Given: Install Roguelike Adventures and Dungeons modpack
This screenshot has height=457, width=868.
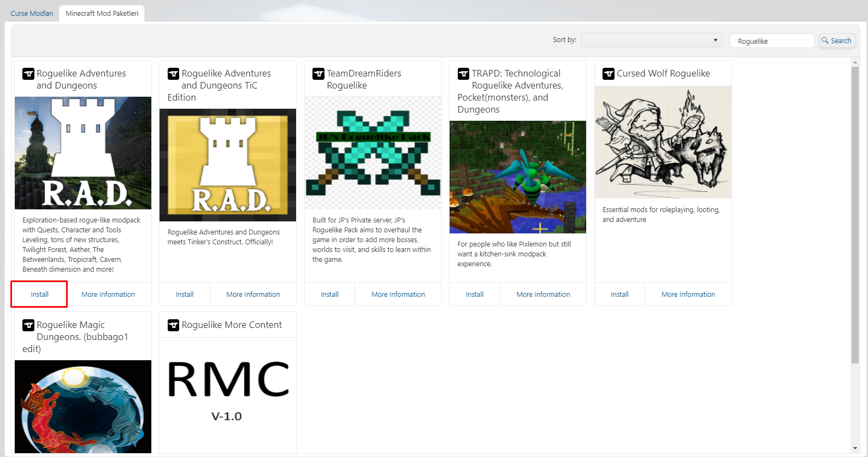Looking at the screenshot, I should tap(39, 294).
